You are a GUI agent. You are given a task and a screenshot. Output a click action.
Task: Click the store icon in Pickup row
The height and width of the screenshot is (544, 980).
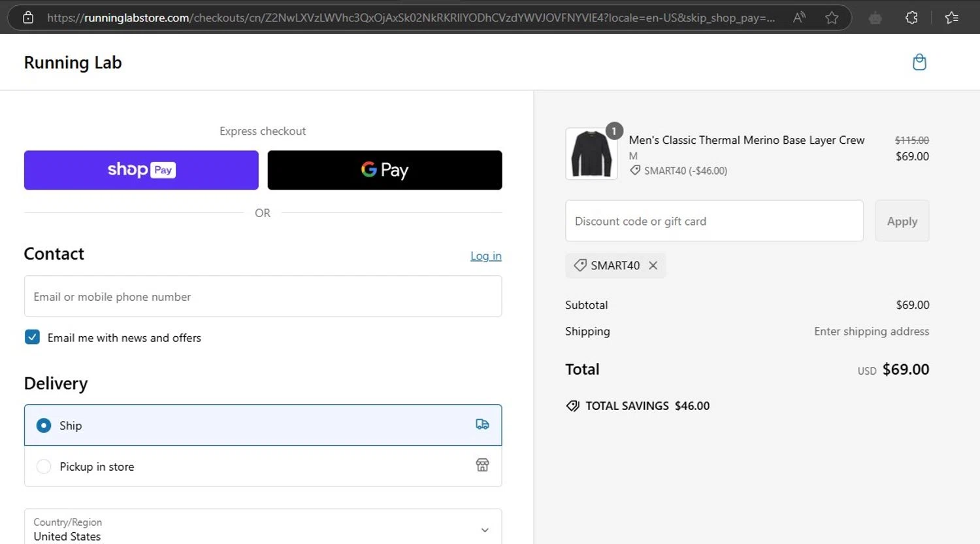tap(482, 465)
